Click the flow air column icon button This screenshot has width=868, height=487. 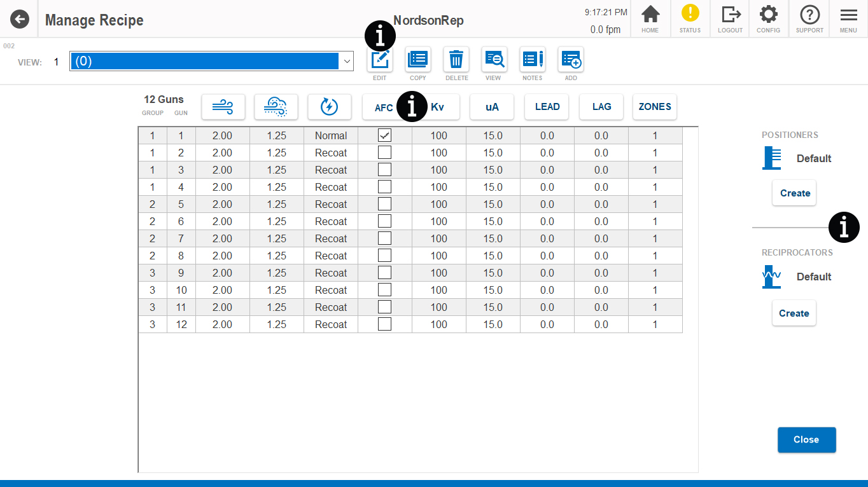tap(223, 107)
